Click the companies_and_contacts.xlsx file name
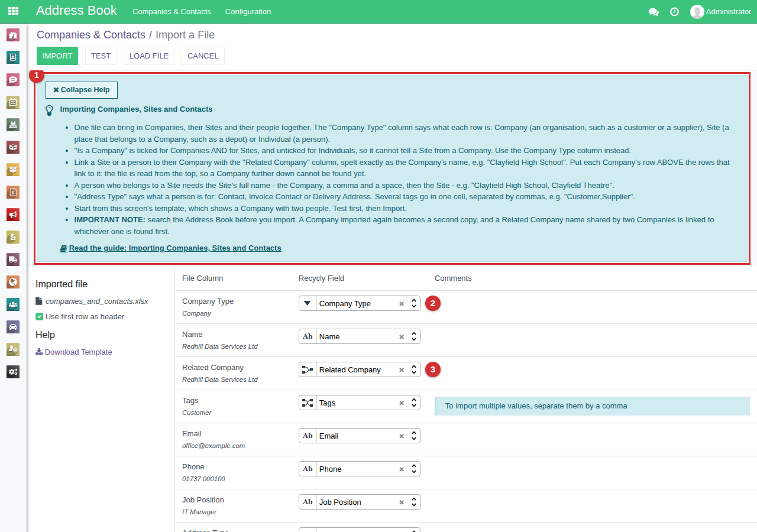The width and height of the screenshot is (757, 532). point(97,301)
